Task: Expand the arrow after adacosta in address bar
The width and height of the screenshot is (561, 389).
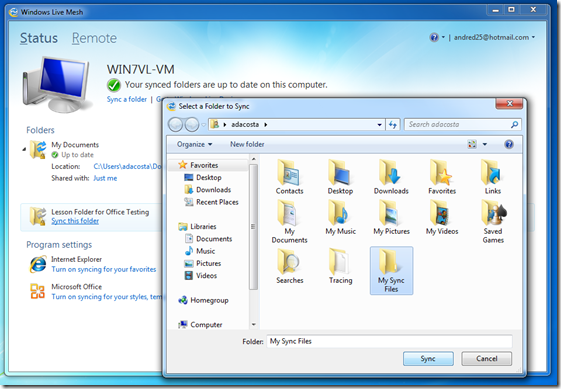Action: [266, 125]
